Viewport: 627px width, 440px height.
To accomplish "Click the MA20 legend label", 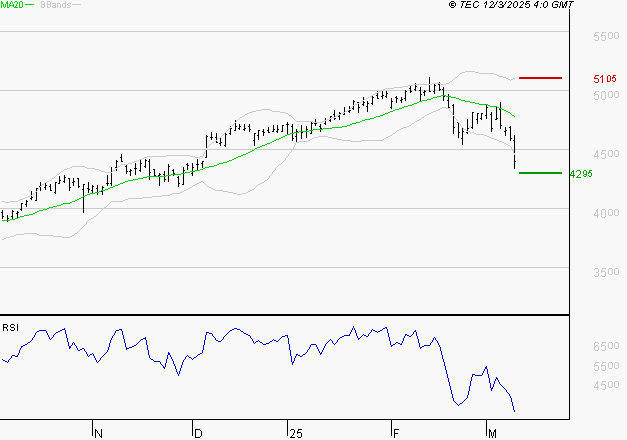I will [12, 5].
